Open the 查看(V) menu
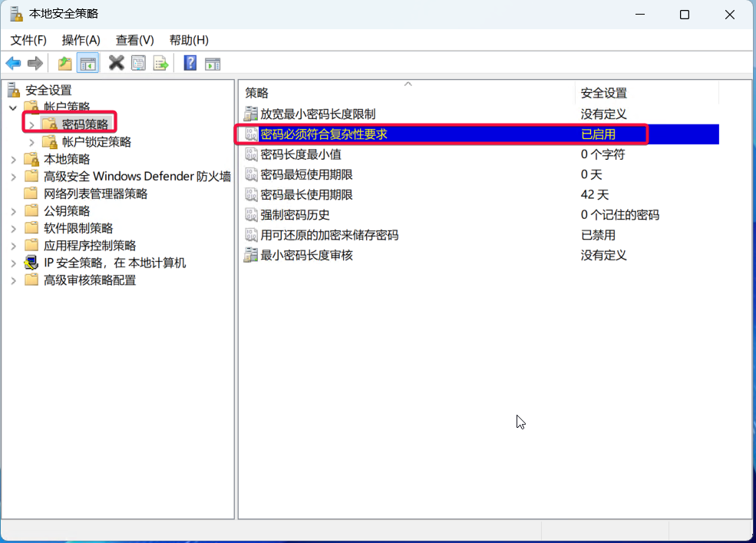This screenshot has height=543, width=756. point(134,40)
